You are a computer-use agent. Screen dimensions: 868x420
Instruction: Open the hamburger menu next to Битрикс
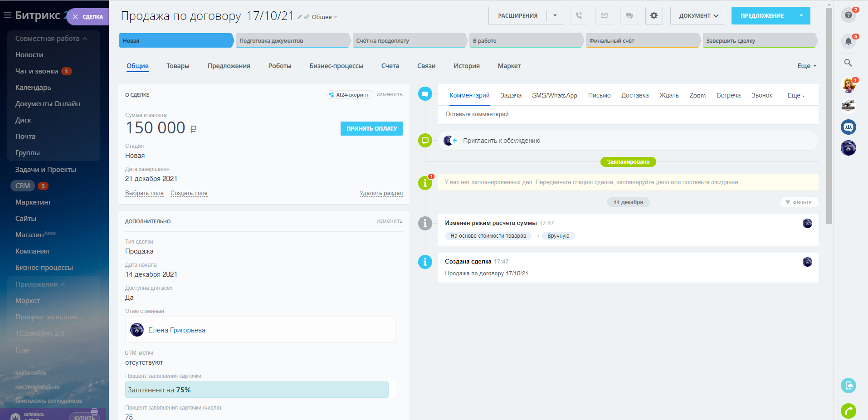(7, 15)
